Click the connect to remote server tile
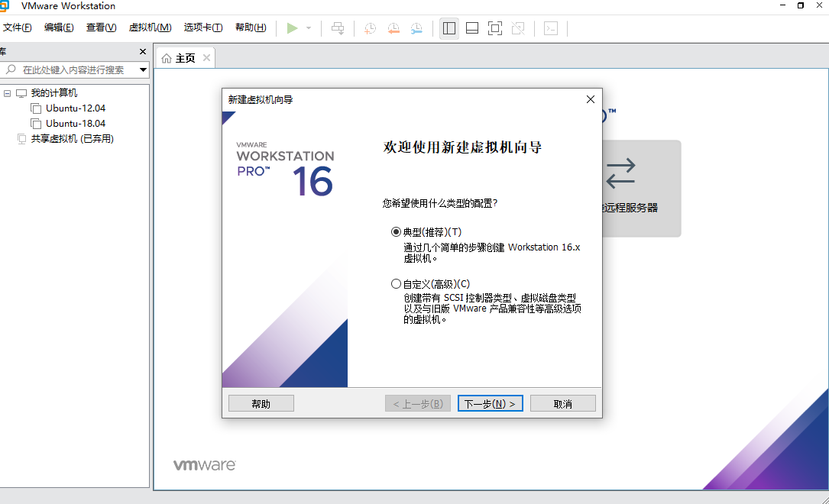 click(x=641, y=189)
